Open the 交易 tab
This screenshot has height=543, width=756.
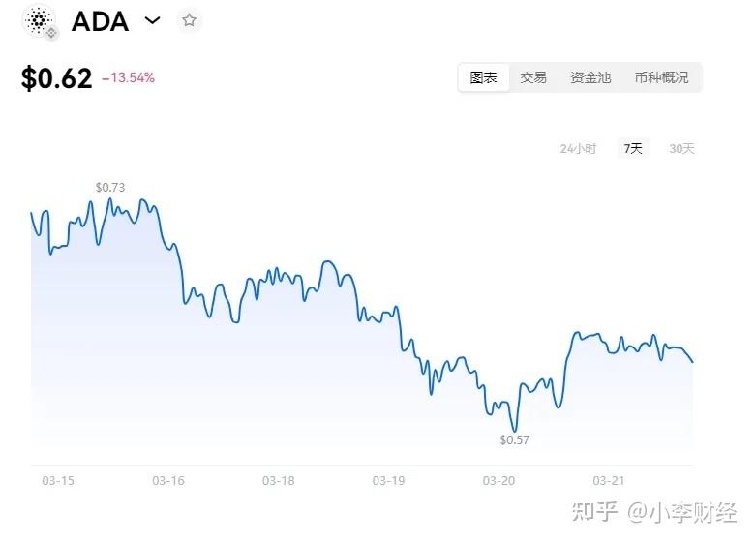click(x=533, y=77)
